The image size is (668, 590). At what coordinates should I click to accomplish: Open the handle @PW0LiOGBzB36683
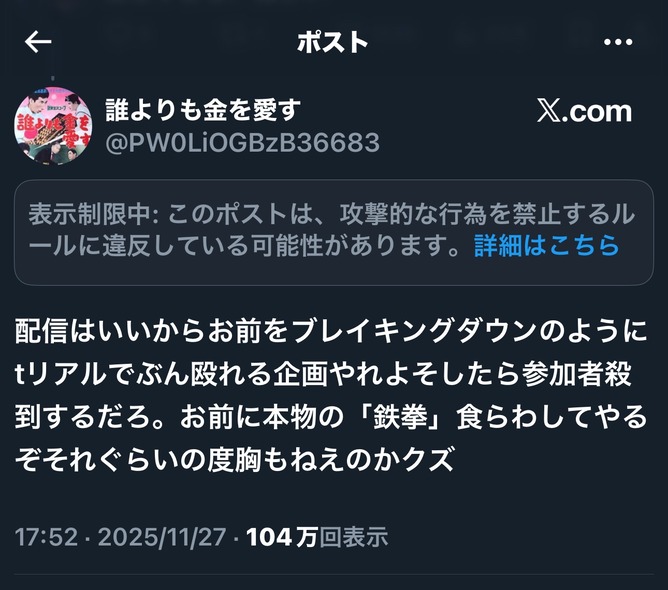(x=242, y=142)
